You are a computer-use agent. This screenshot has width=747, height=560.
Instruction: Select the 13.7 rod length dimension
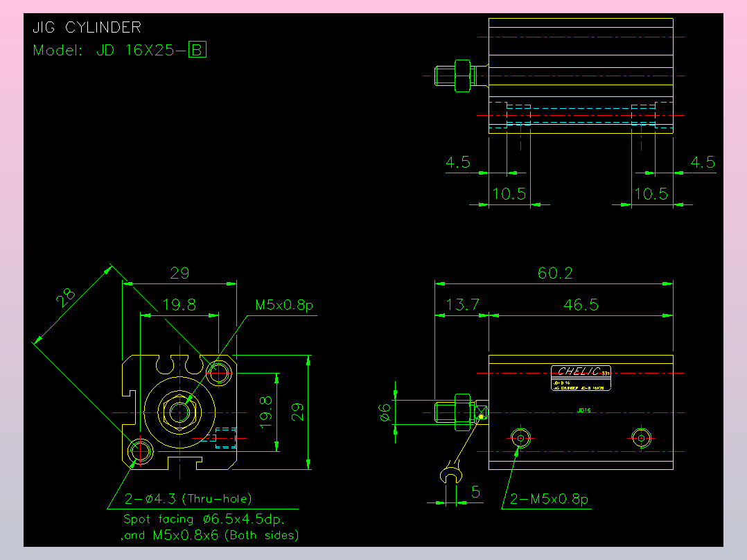coord(462,304)
